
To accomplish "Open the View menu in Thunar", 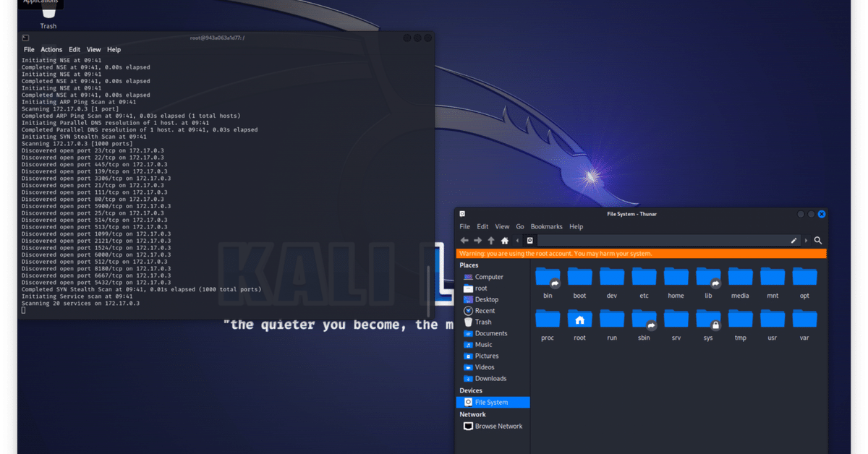I will click(502, 226).
